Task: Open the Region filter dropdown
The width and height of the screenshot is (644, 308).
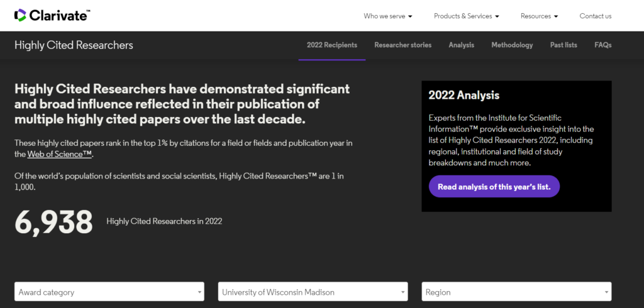Action: coord(516,292)
